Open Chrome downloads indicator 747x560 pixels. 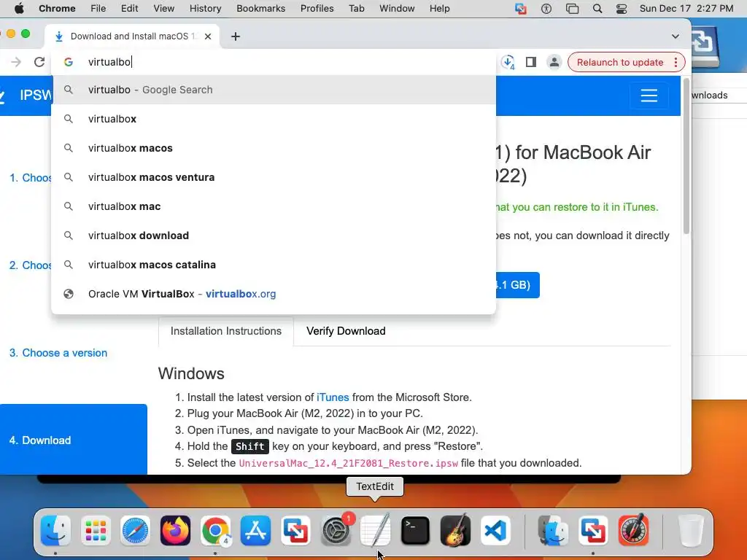coord(508,63)
